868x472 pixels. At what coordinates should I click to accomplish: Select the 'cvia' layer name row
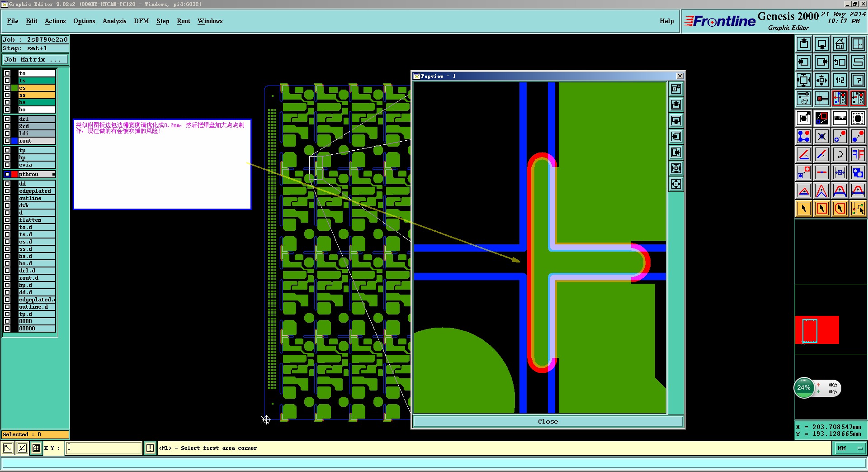coord(37,165)
